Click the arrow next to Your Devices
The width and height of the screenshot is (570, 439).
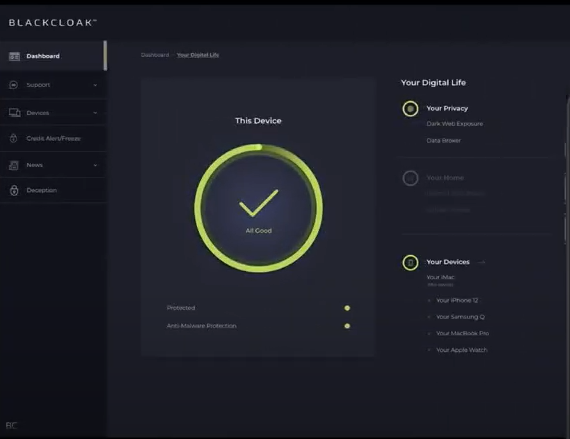(x=482, y=262)
